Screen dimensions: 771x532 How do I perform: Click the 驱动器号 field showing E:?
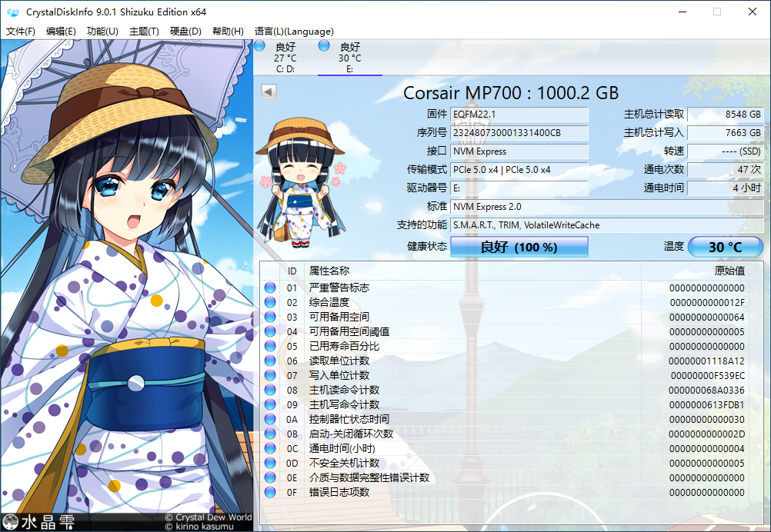[x=519, y=188]
